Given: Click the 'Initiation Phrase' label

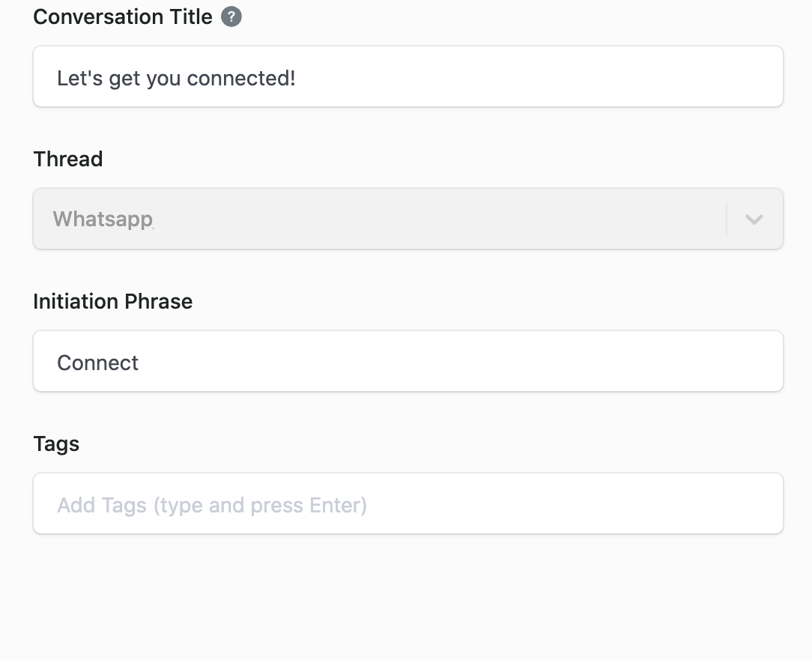Looking at the screenshot, I should [113, 301].
